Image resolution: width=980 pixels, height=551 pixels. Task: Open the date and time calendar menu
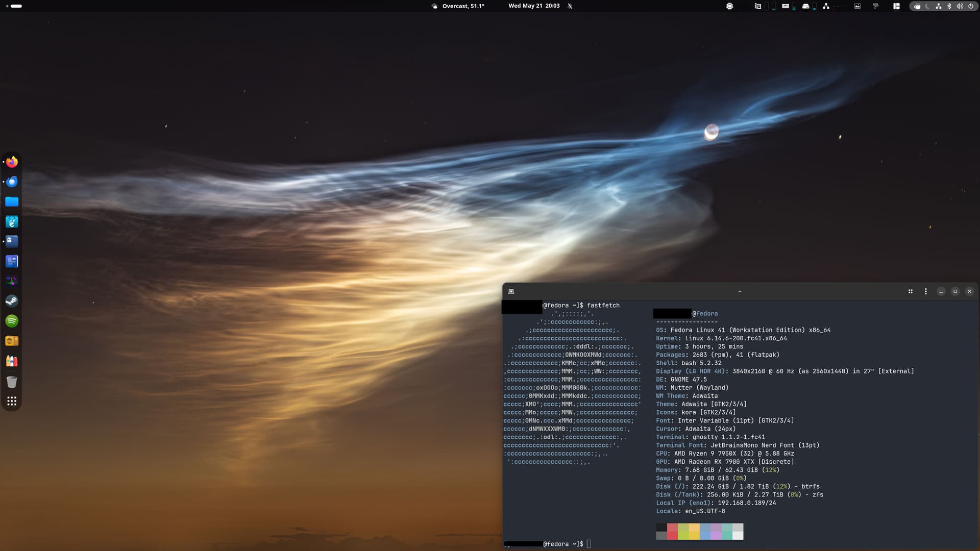click(534, 6)
